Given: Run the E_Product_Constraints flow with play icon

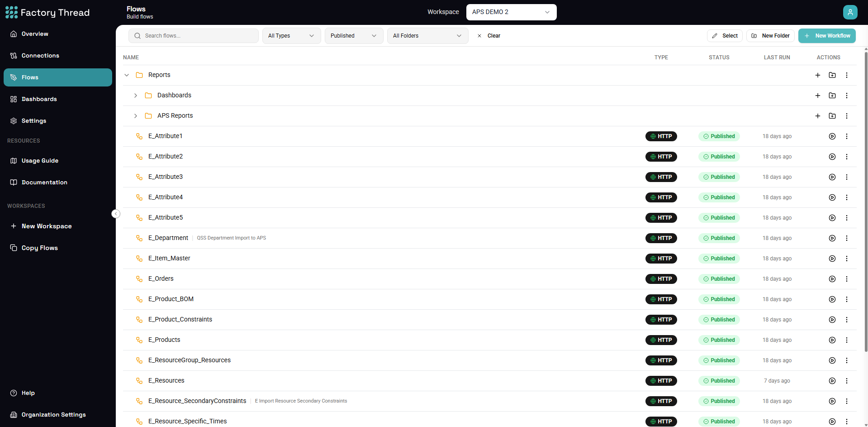Looking at the screenshot, I should point(832,320).
